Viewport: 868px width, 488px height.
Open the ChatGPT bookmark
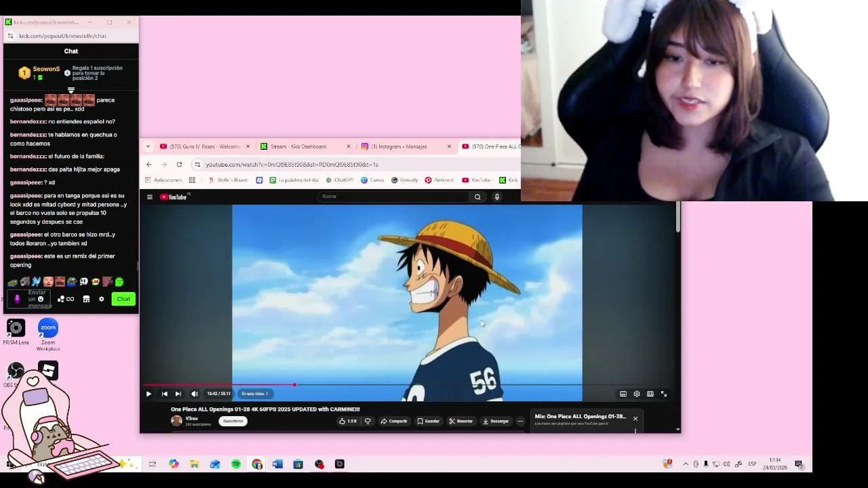[340, 180]
